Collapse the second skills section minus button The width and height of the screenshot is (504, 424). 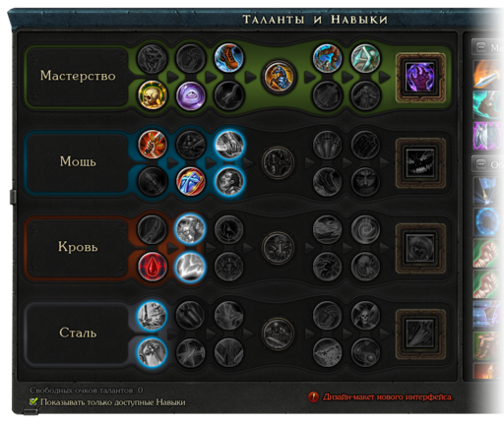[480, 163]
